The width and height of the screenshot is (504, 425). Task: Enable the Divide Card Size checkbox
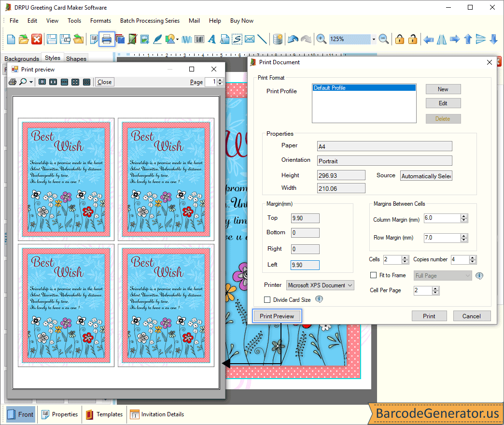click(x=267, y=299)
